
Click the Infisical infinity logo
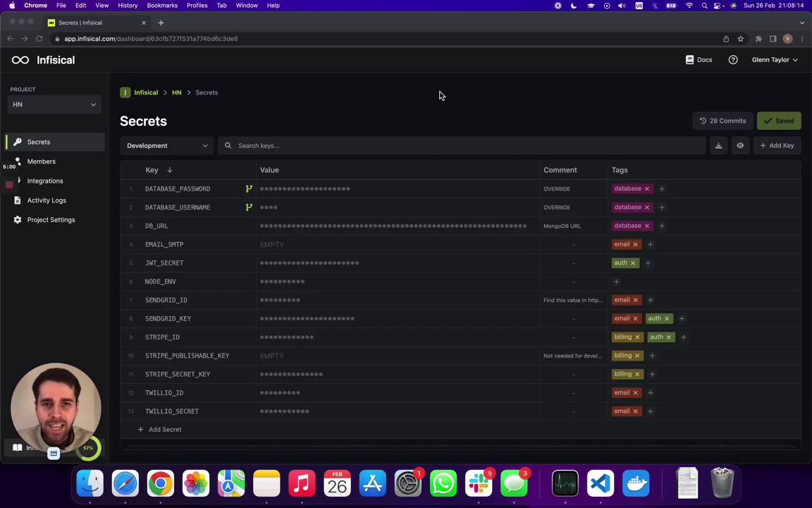pyautogui.click(x=20, y=60)
